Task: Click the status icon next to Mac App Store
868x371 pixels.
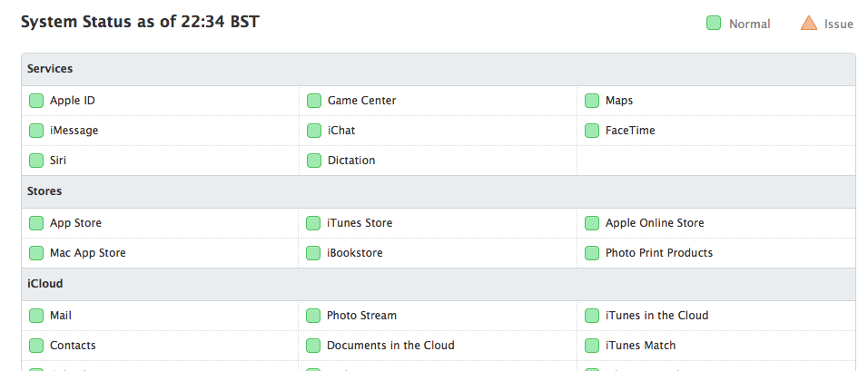Action: tap(36, 253)
